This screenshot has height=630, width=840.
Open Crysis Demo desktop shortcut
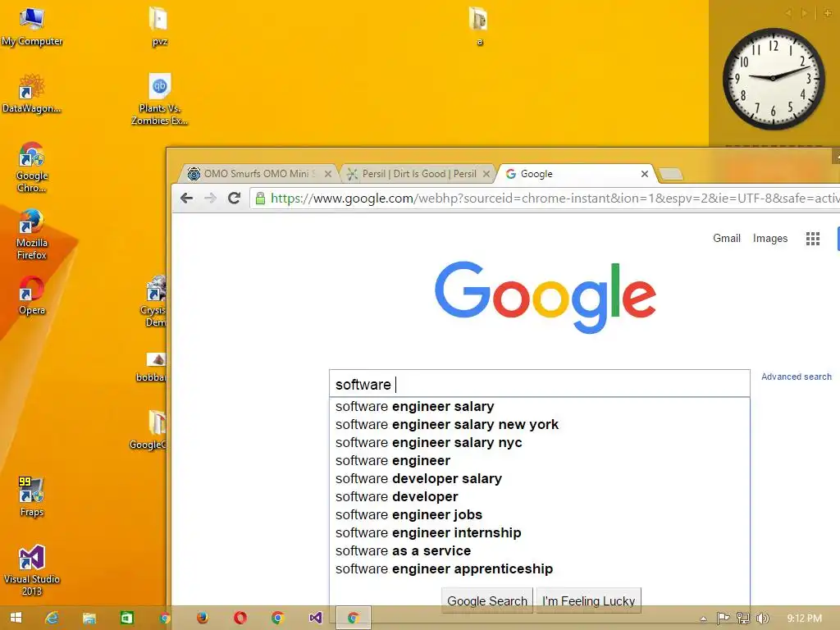155,301
